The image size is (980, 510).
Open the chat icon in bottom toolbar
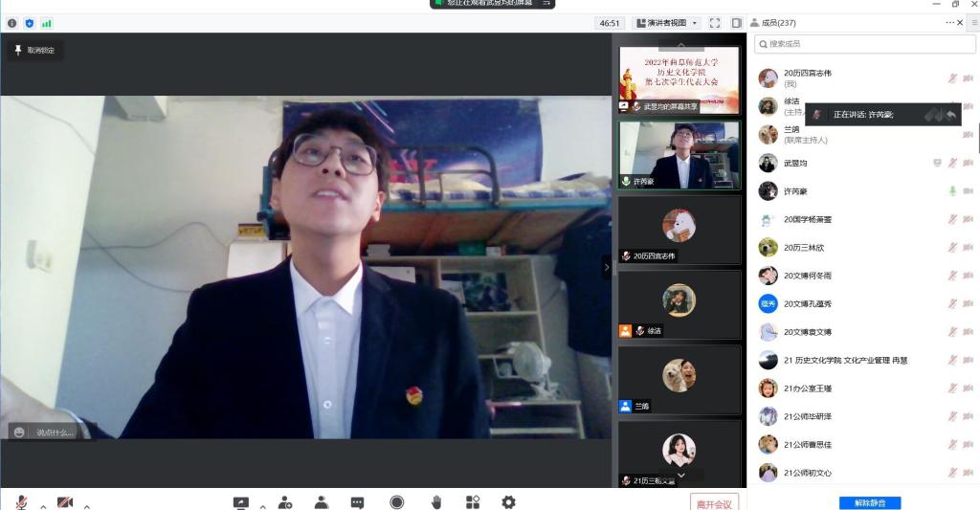pos(357,502)
